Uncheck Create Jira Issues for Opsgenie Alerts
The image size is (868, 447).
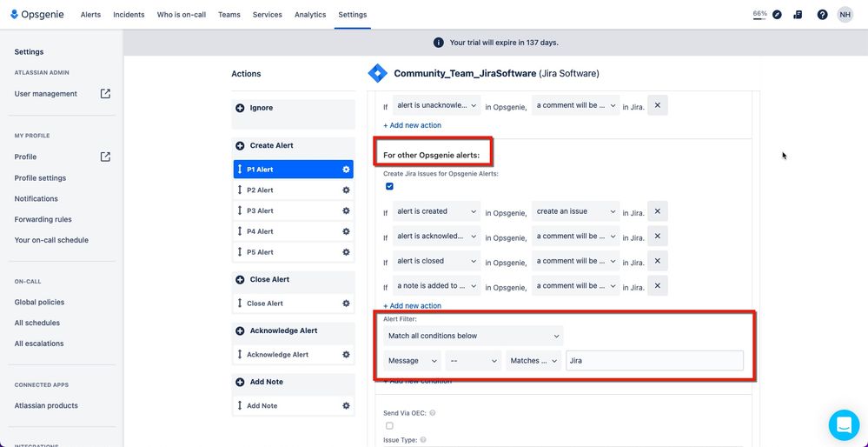click(x=389, y=186)
